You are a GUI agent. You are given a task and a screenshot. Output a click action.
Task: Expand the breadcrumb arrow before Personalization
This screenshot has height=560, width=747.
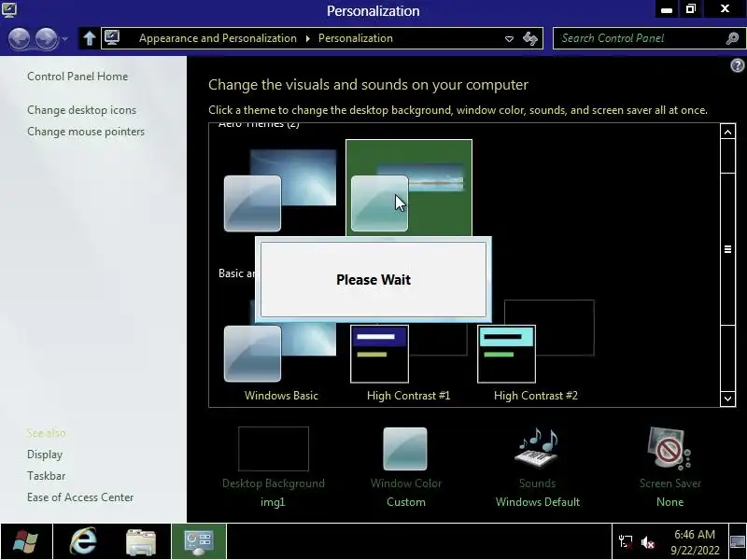[308, 38]
